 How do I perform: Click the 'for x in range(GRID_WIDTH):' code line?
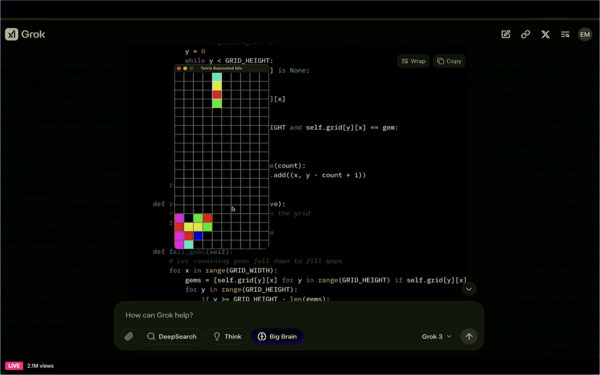pyautogui.click(x=223, y=271)
